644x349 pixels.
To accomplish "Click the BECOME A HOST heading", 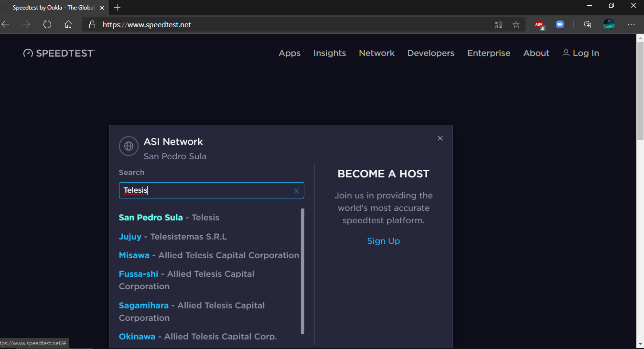I will (384, 174).
